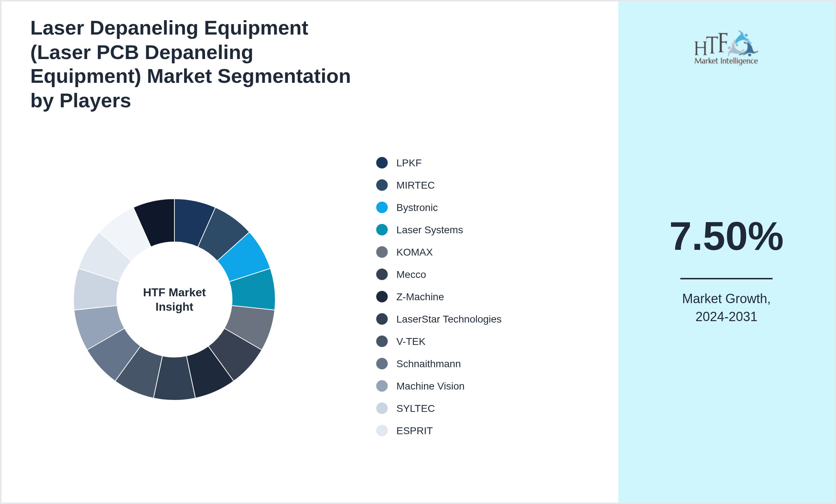Pick the Z-Machine legend color dot
This screenshot has height=504, width=836.
pyautogui.click(x=382, y=297)
